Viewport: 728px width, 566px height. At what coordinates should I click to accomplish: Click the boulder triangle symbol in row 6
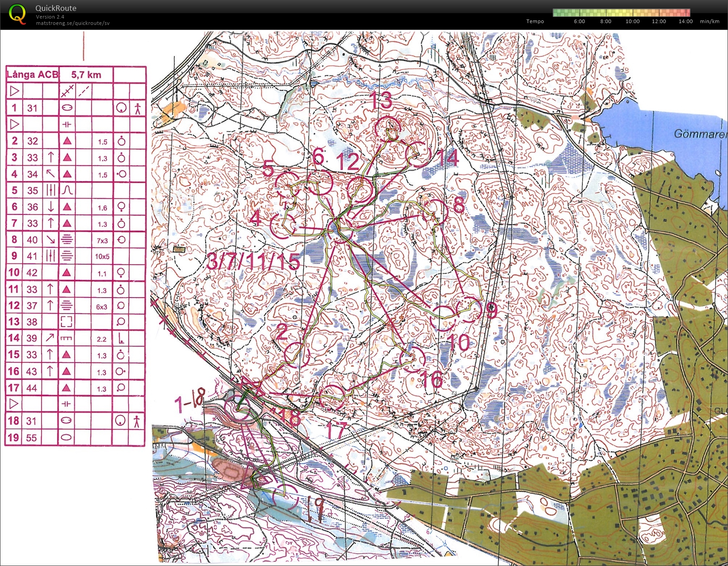point(67,207)
